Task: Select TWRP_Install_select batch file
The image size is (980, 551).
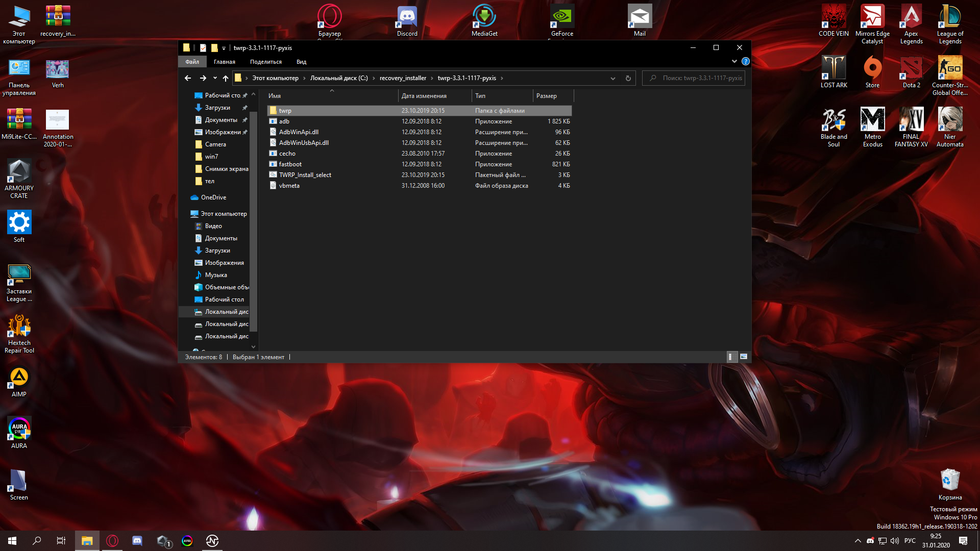Action: pyautogui.click(x=419, y=175)
